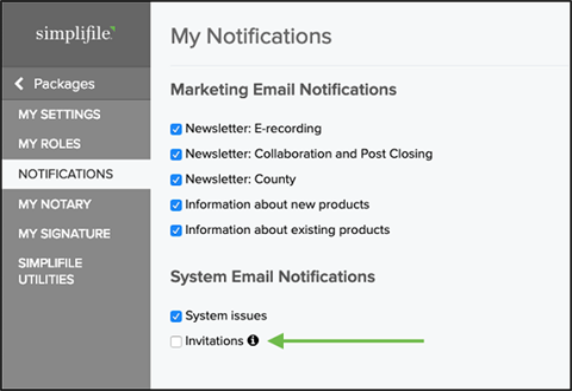Enable the Invitations checkbox

pyautogui.click(x=176, y=342)
